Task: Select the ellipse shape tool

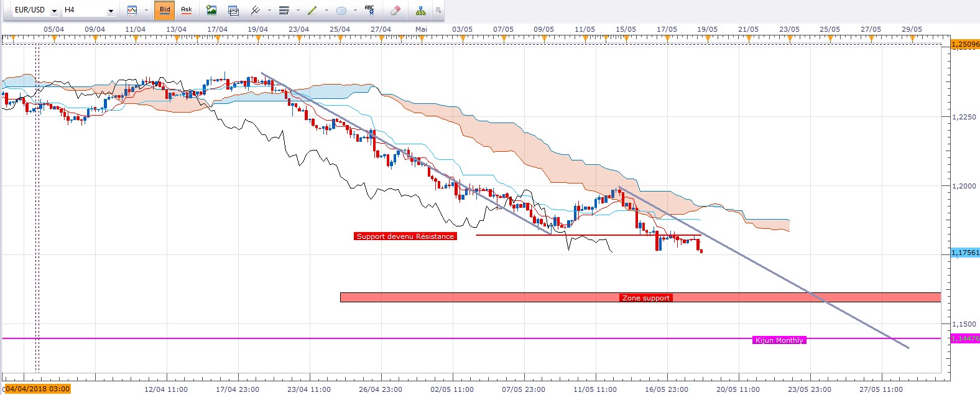Action: [341, 10]
